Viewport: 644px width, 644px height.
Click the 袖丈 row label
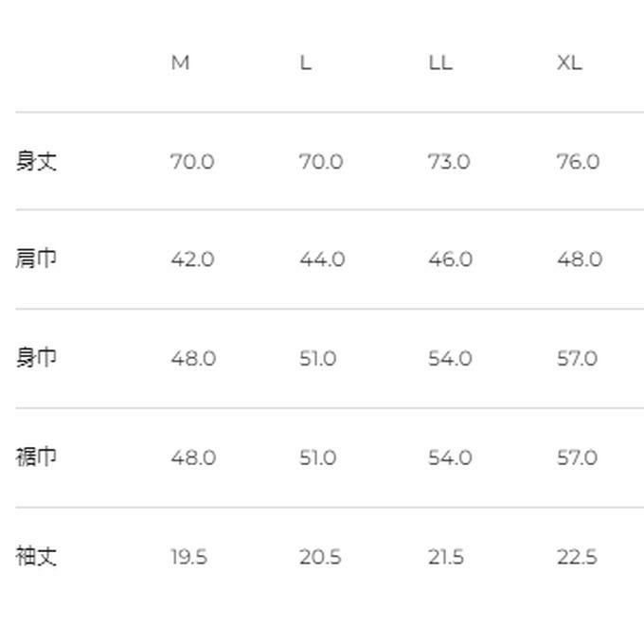coord(37,556)
